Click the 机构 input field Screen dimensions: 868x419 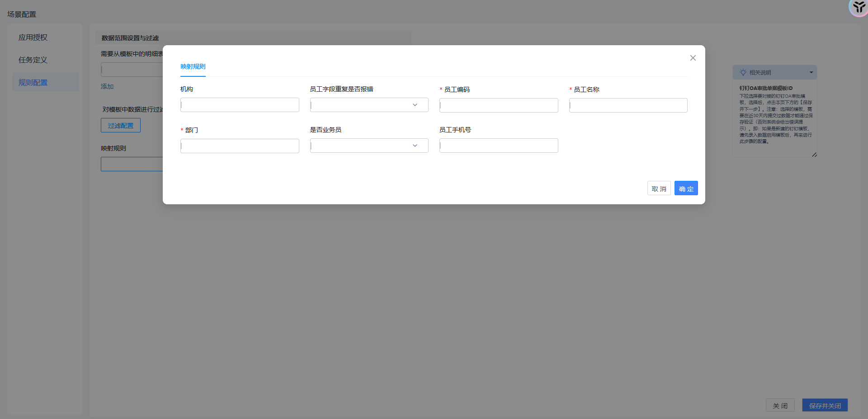pos(240,105)
